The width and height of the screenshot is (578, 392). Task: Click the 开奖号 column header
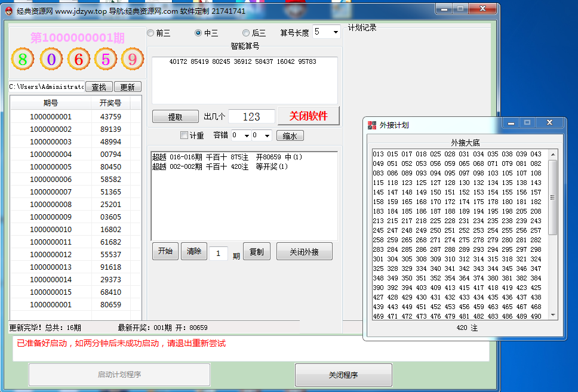pyautogui.click(x=110, y=103)
